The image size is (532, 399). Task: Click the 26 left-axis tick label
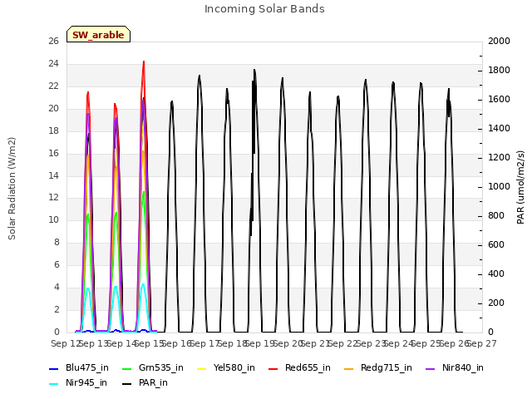[53, 41]
